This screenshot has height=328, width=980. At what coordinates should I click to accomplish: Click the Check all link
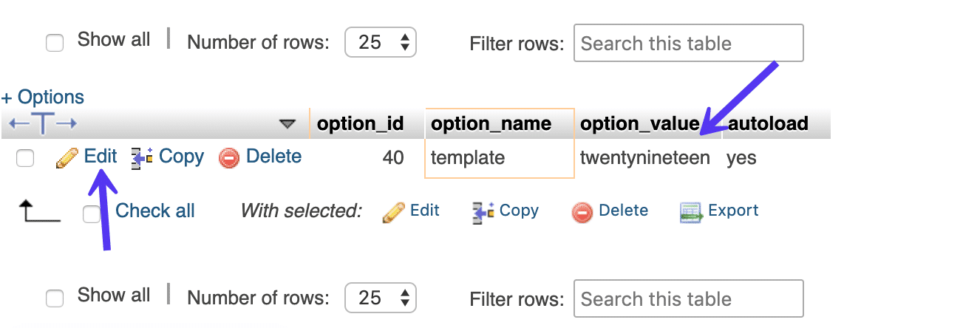point(155,211)
